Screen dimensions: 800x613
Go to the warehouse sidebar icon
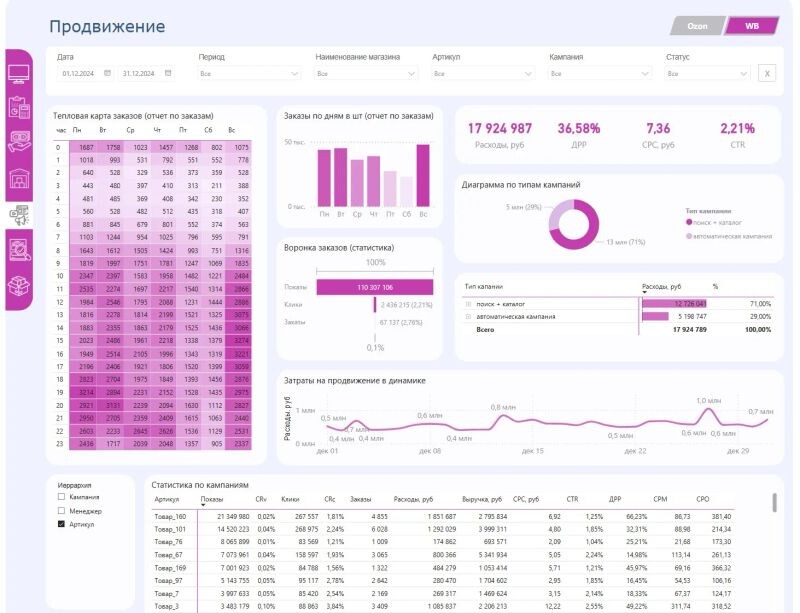click(x=19, y=179)
